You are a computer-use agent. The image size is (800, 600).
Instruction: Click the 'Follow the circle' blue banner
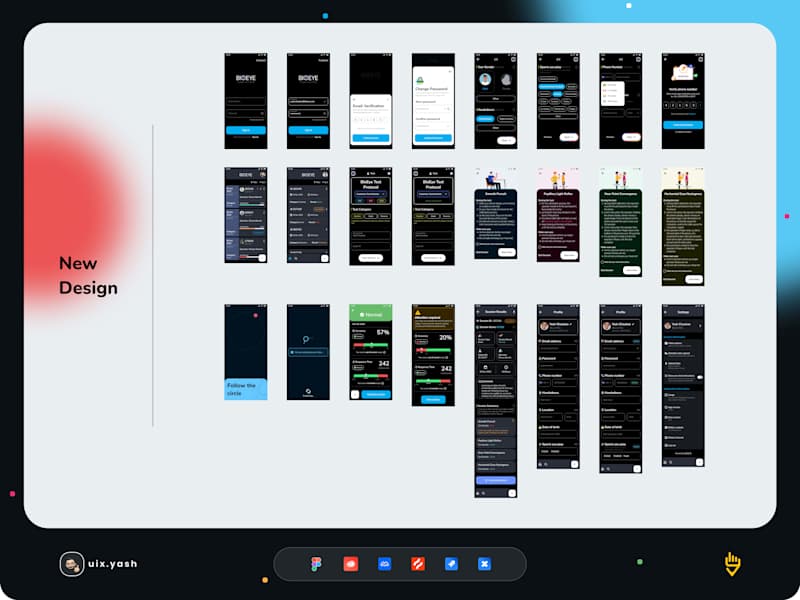coord(246,389)
